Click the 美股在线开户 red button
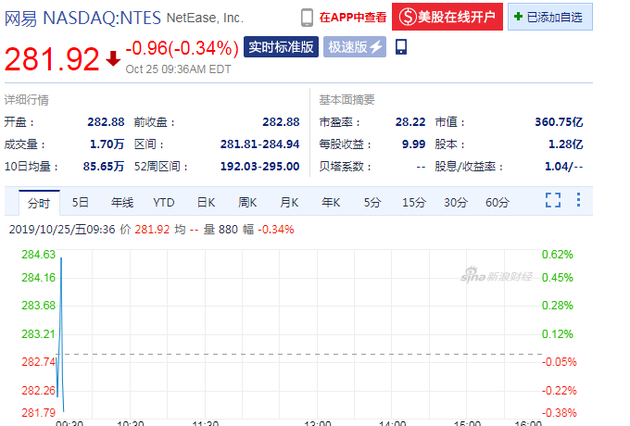The image size is (630, 426). click(447, 17)
